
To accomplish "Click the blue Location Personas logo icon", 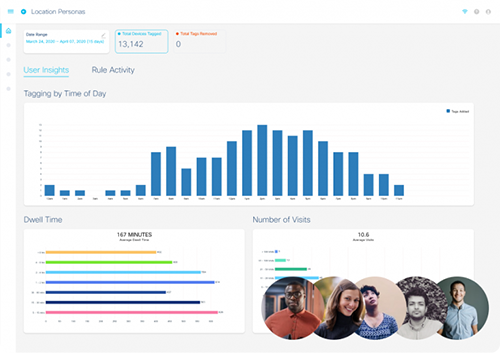I will (x=23, y=12).
